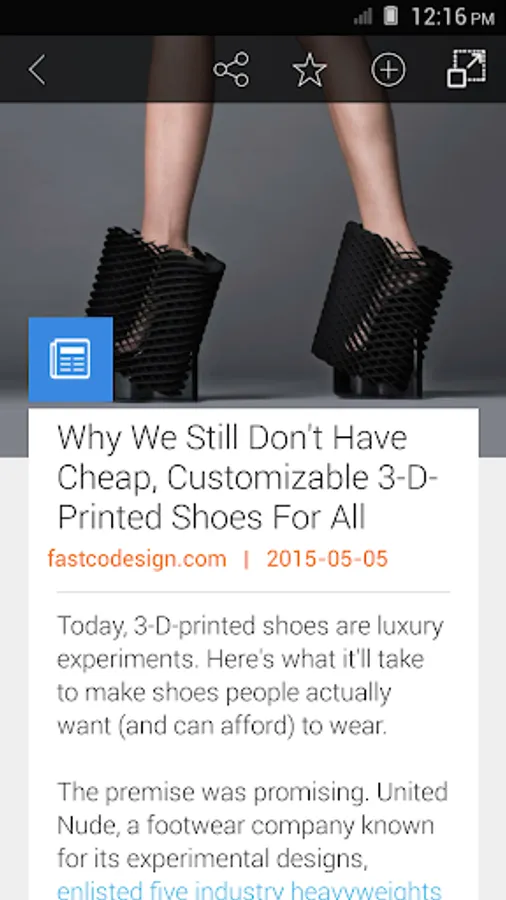506x900 pixels.
Task: Tap the circled plus add icon
Action: coord(388,70)
